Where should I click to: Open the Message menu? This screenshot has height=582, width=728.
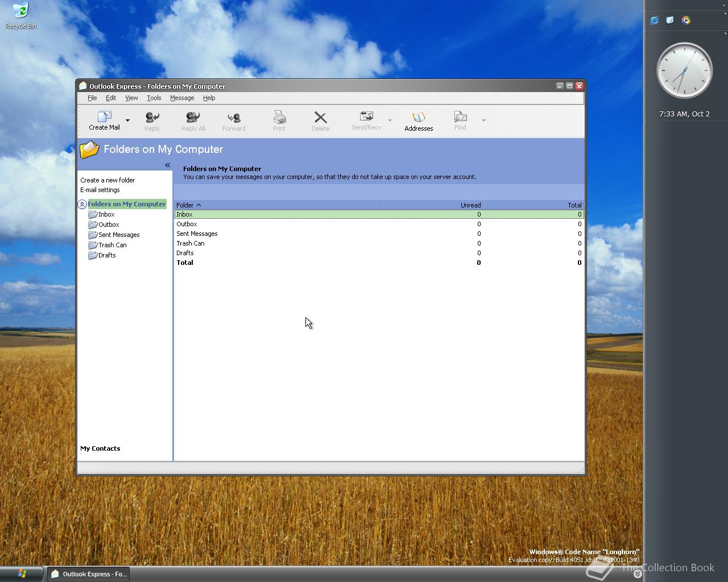182,98
